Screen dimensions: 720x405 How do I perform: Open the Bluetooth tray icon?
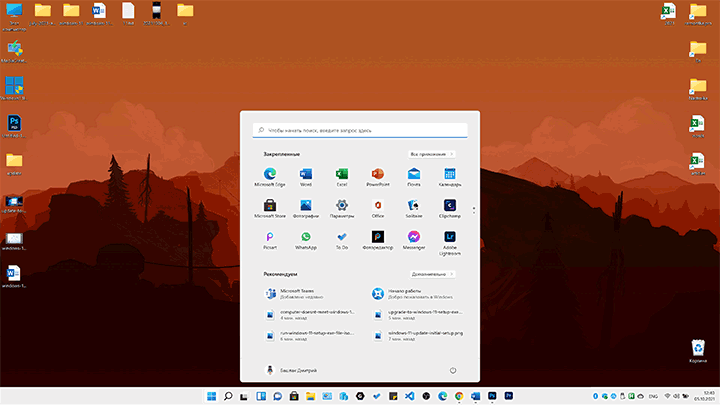[x=596, y=396]
